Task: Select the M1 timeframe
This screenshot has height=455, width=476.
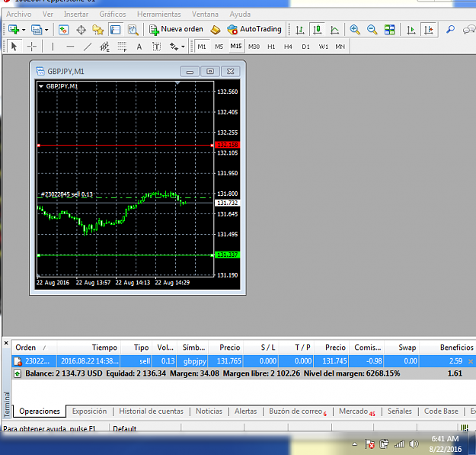Action: [202, 46]
